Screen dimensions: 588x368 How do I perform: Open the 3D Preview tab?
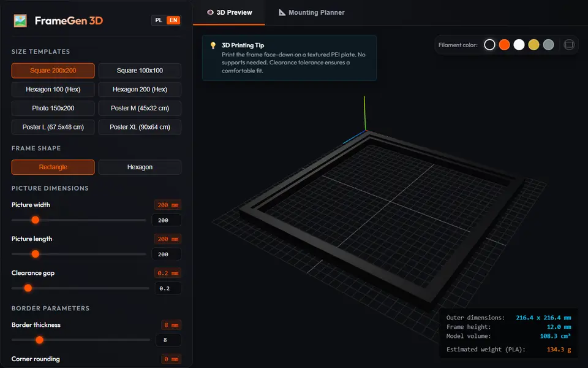tap(229, 12)
